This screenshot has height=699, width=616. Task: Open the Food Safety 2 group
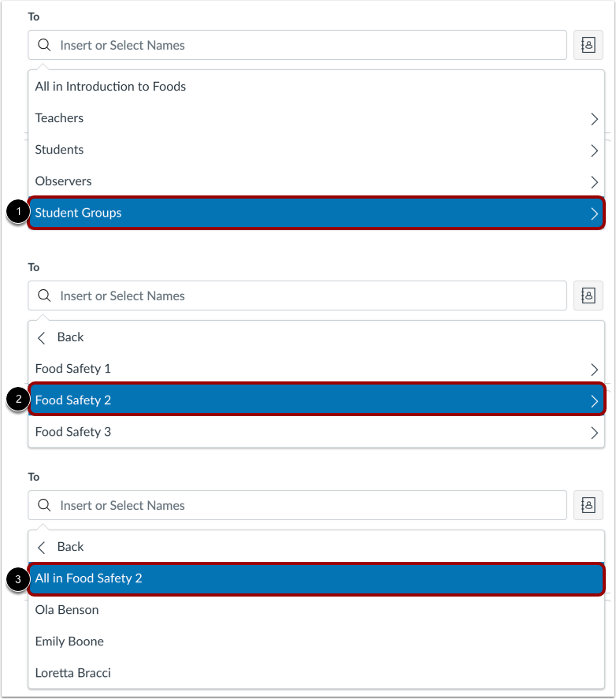click(315, 400)
